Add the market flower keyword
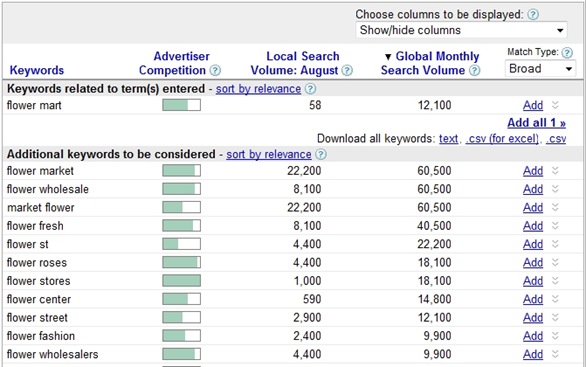 pos(533,208)
